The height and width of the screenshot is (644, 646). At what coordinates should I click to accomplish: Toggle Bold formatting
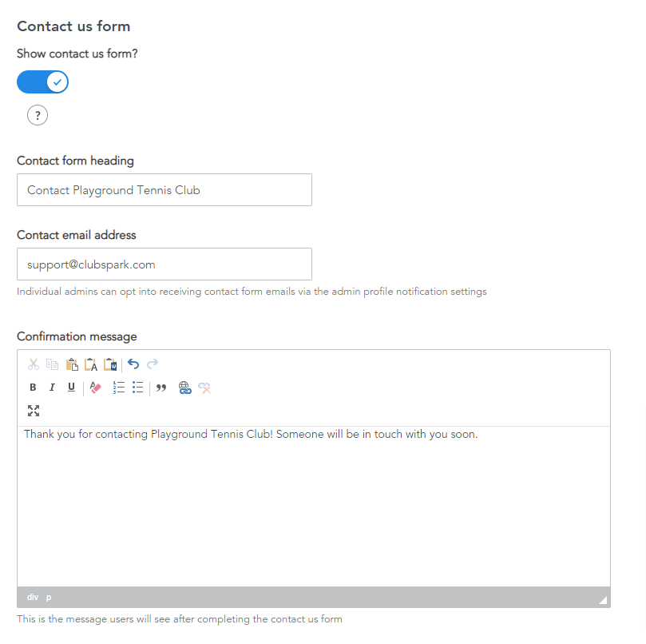[x=33, y=388]
